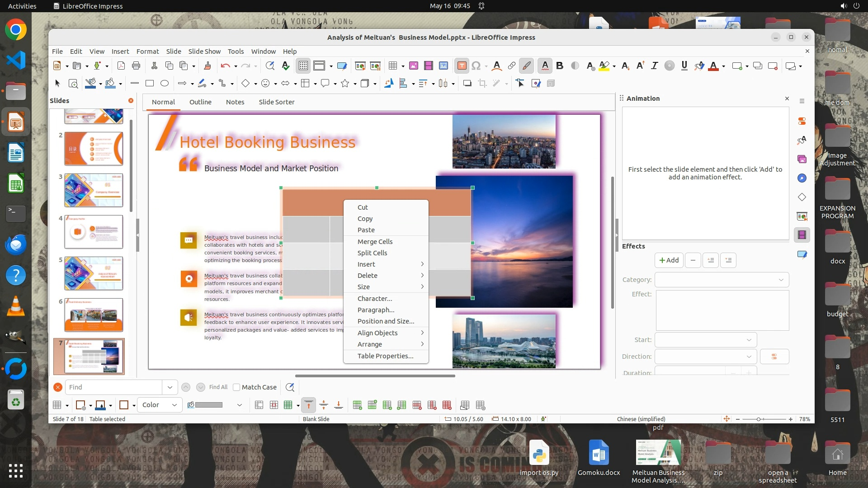
Task: Expand the Color fill type dropdown
Action: click(x=160, y=405)
